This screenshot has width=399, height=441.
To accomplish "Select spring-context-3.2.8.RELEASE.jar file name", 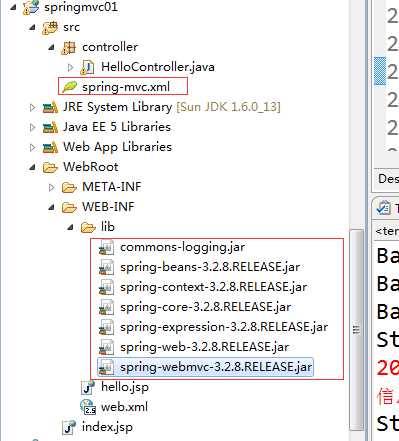I will [x=214, y=287].
